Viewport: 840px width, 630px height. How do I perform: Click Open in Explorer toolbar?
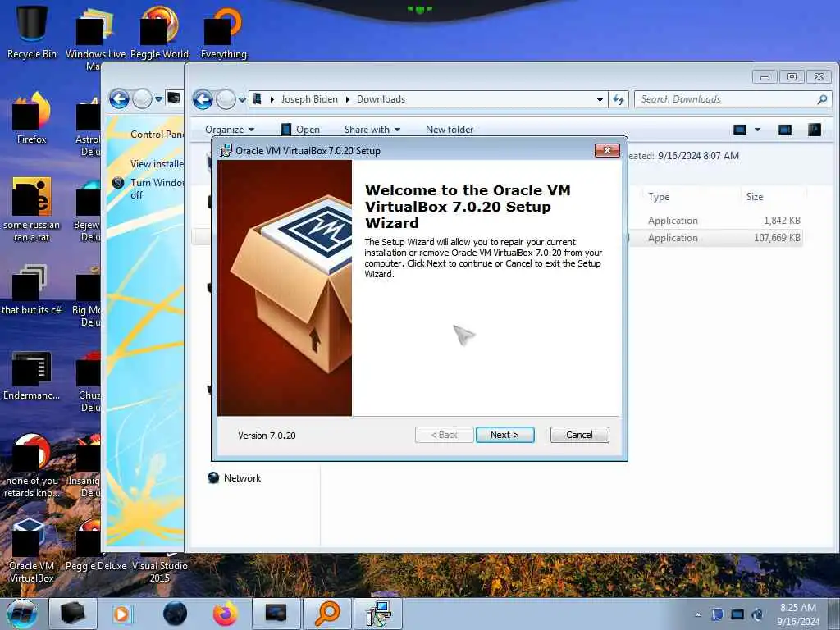tap(301, 130)
